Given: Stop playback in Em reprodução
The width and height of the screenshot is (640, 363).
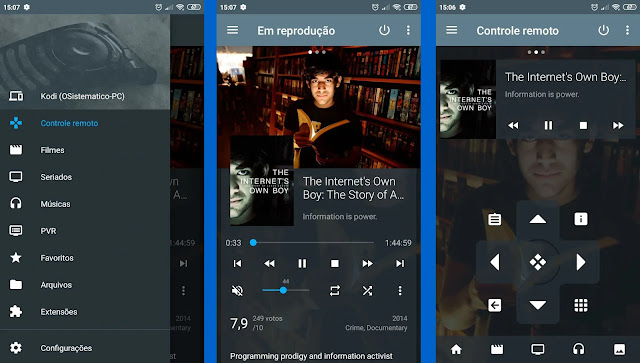Looking at the screenshot, I should point(335,264).
